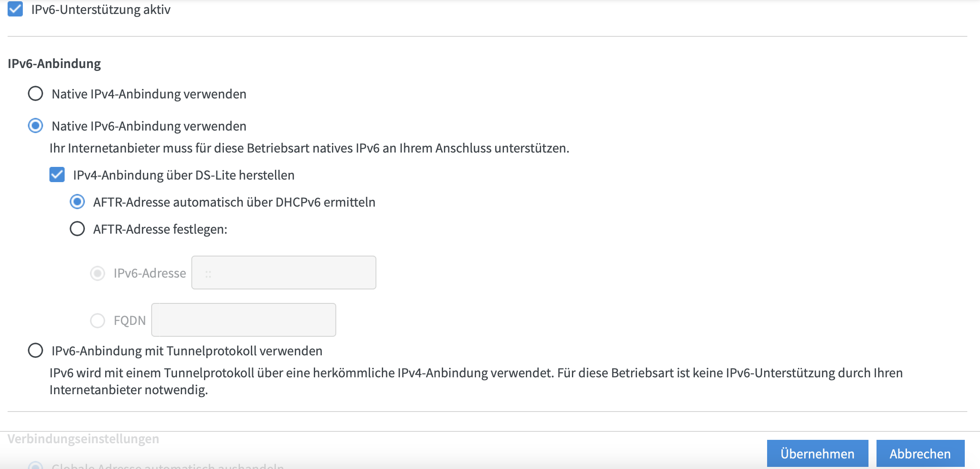This screenshot has width=980, height=469.
Task: Click into the IPv6-Adresse text field
Action: [284, 273]
